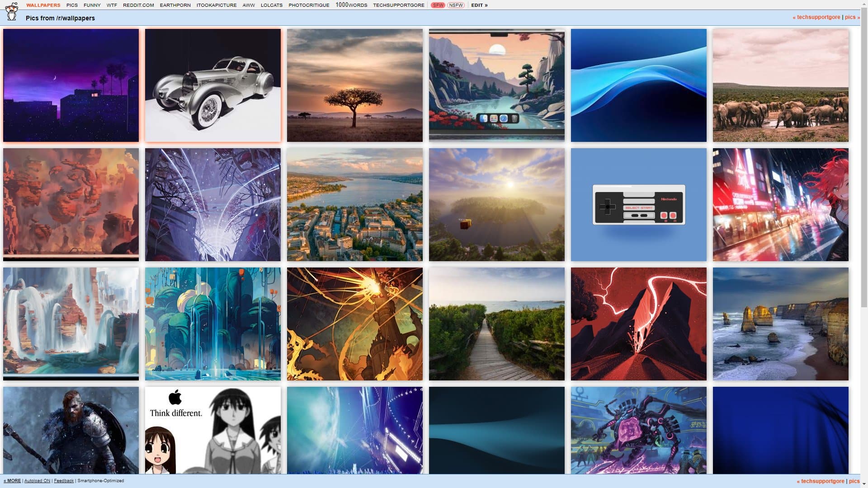Open the NES controller wallpaper
Viewport: 868px width, 488px height.
(x=638, y=204)
